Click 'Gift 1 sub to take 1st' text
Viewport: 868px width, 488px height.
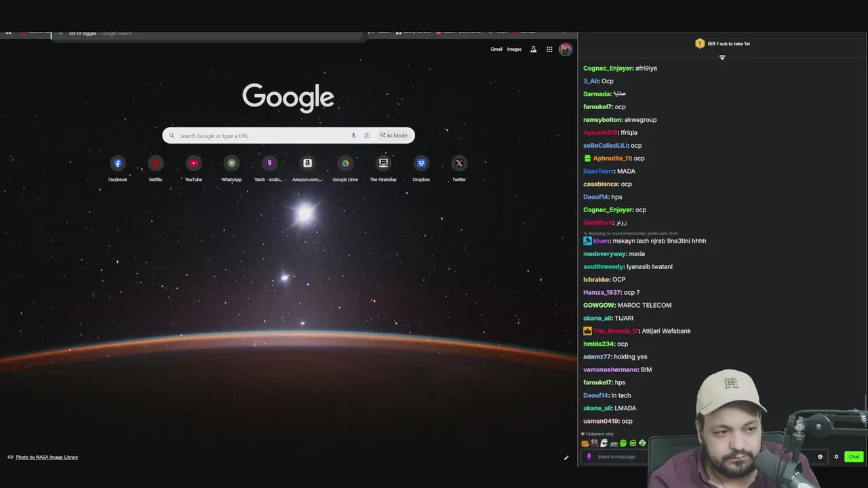coord(729,43)
